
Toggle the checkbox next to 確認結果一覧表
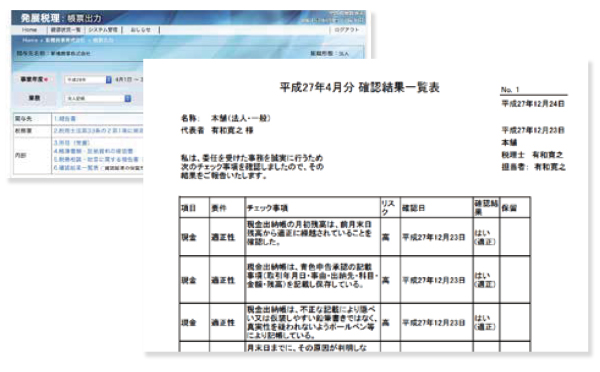click(103, 168)
